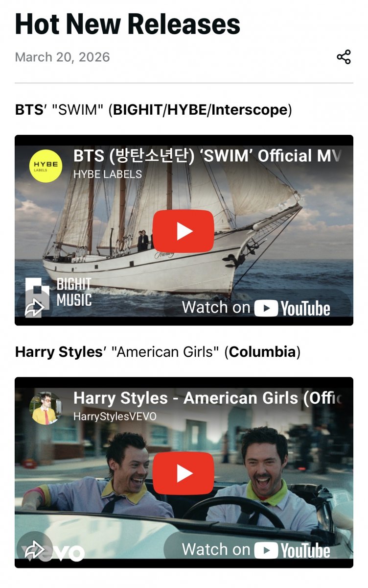Click the HarryStylesVEVO channel name
This screenshot has width=368, height=588.
pos(115,416)
